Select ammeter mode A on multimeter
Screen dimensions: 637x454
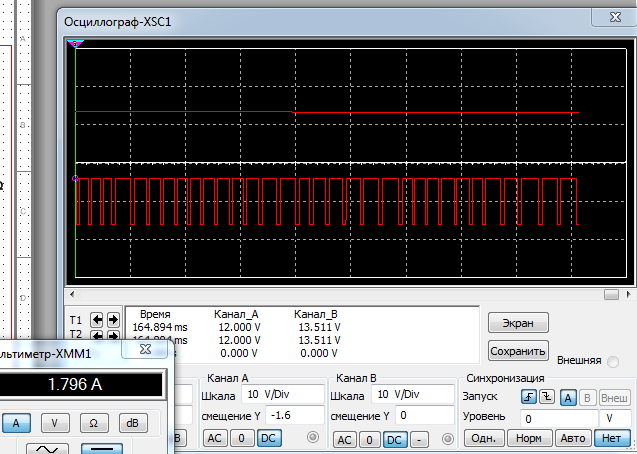16,423
